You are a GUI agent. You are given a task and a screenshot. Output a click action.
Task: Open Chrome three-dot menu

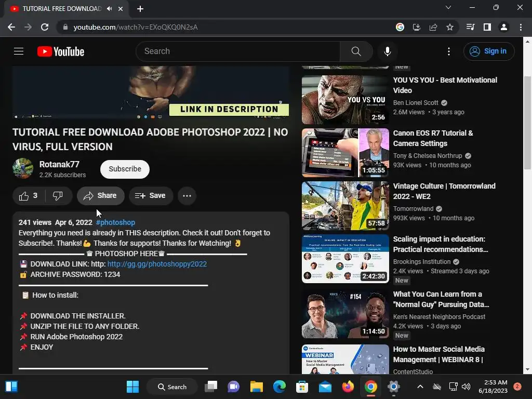521,27
